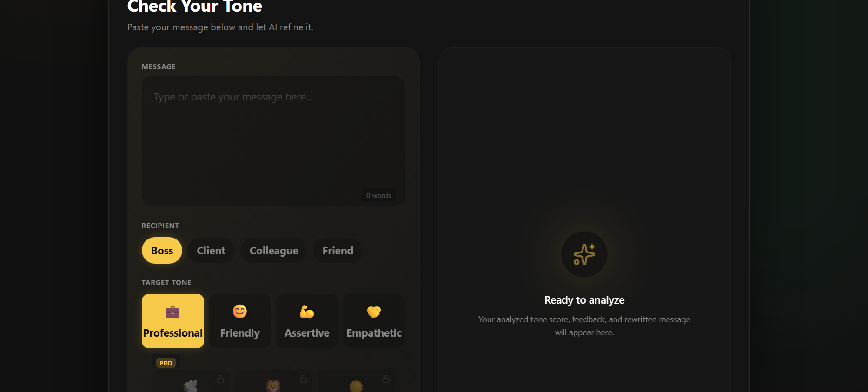This screenshot has width=868, height=392.
Task: Click the lock icon on the dove tone card
Action: tap(220, 379)
